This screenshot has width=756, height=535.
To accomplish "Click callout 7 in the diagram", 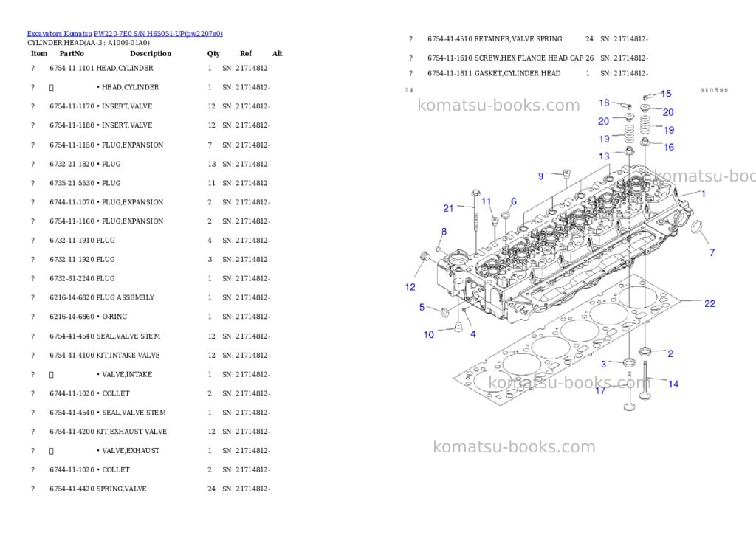I will click(712, 252).
